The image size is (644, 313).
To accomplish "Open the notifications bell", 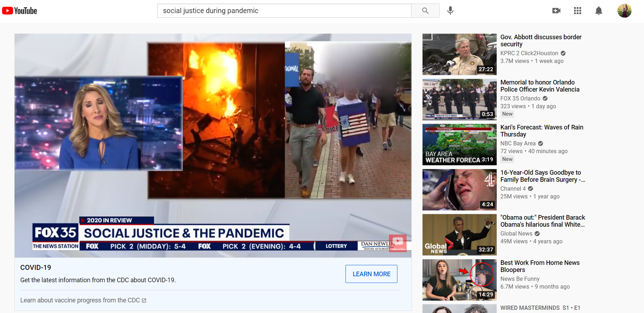I will coord(599,11).
